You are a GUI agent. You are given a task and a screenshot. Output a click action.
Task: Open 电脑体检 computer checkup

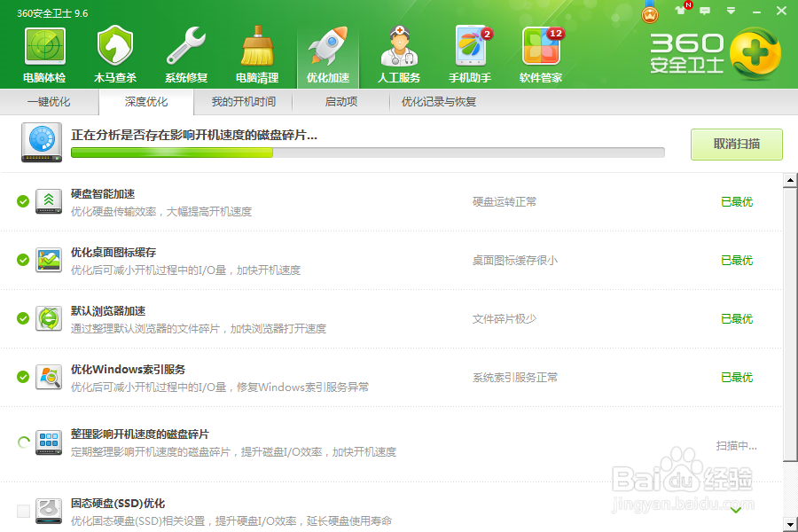click(x=45, y=55)
